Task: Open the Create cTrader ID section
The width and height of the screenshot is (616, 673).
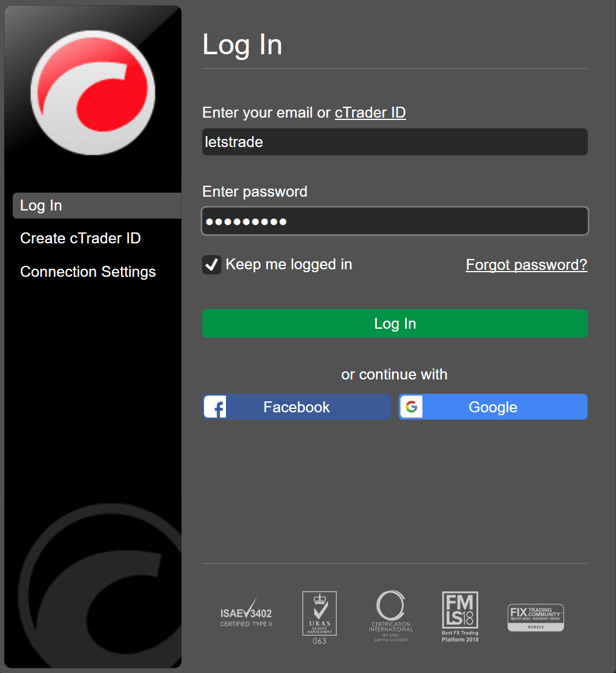Action: click(81, 238)
